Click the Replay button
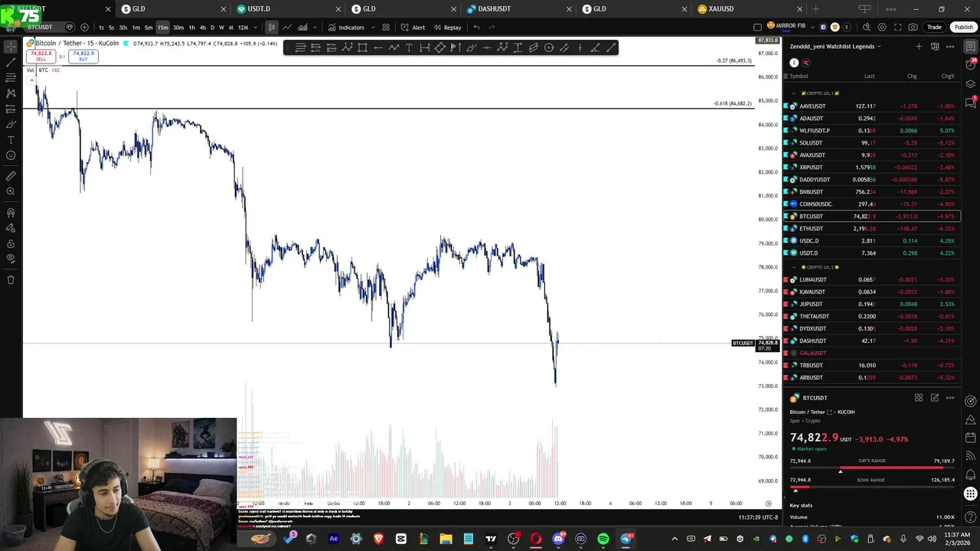Image resolution: width=980 pixels, height=551 pixels. 448,28
